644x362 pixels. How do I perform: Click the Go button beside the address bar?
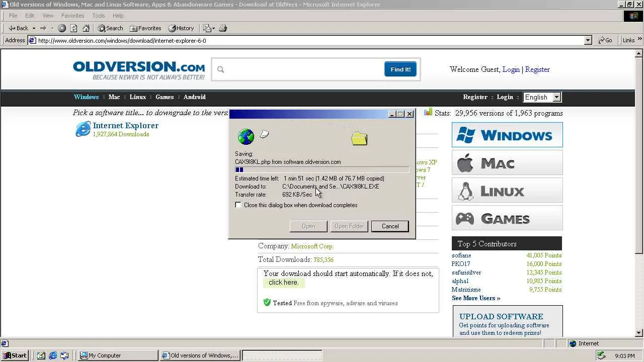click(x=605, y=40)
